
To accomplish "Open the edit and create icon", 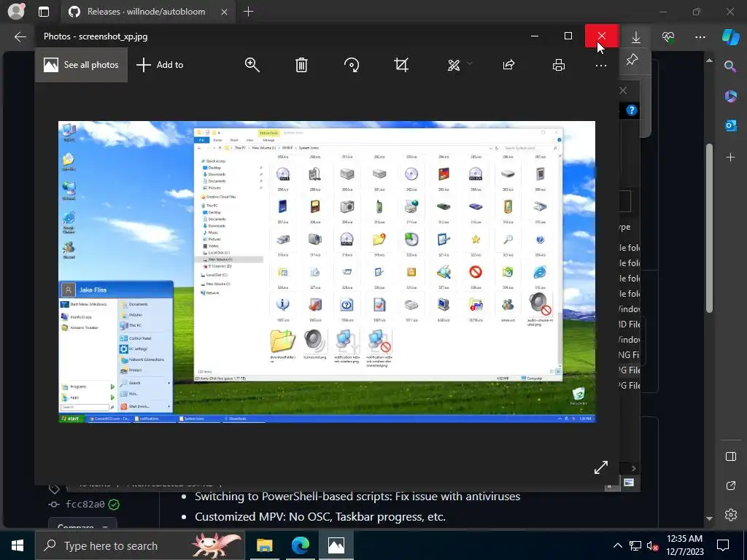I will [x=454, y=65].
